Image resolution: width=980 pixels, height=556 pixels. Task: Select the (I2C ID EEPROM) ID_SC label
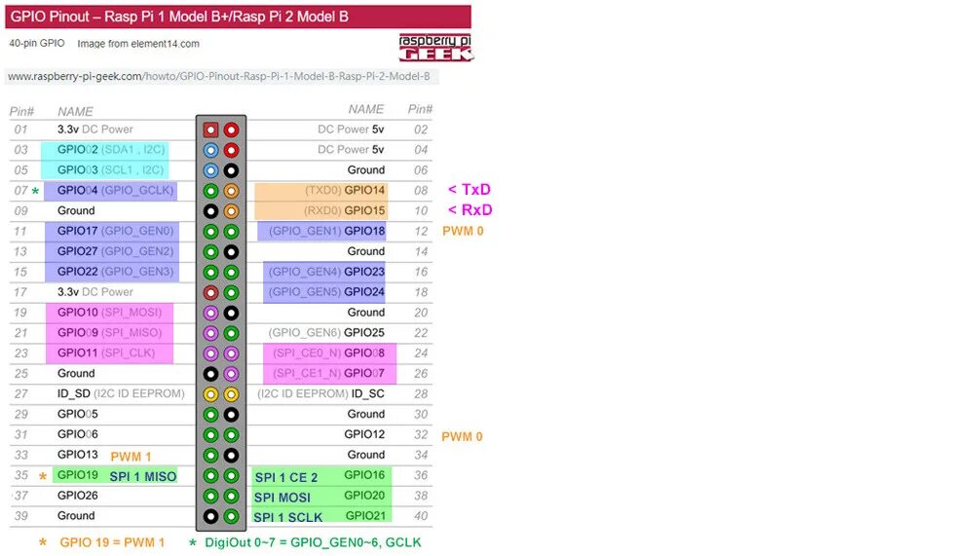[320, 393]
